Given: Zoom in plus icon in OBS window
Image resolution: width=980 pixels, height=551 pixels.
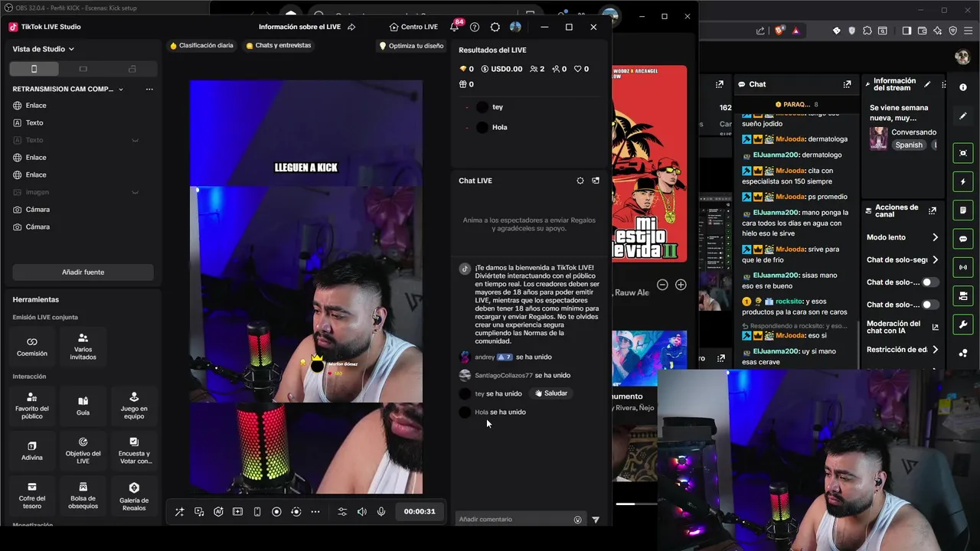Looking at the screenshot, I should click(x=681, y=285).
